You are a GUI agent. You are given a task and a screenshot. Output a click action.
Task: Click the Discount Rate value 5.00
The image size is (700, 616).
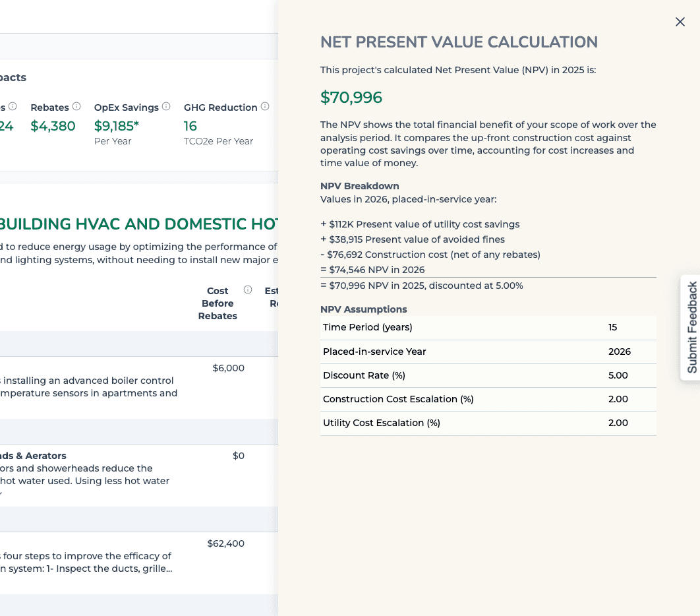point(618,375)
